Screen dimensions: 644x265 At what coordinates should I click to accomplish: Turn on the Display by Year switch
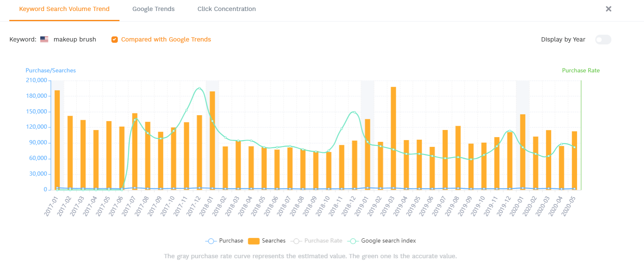[603, 39]
